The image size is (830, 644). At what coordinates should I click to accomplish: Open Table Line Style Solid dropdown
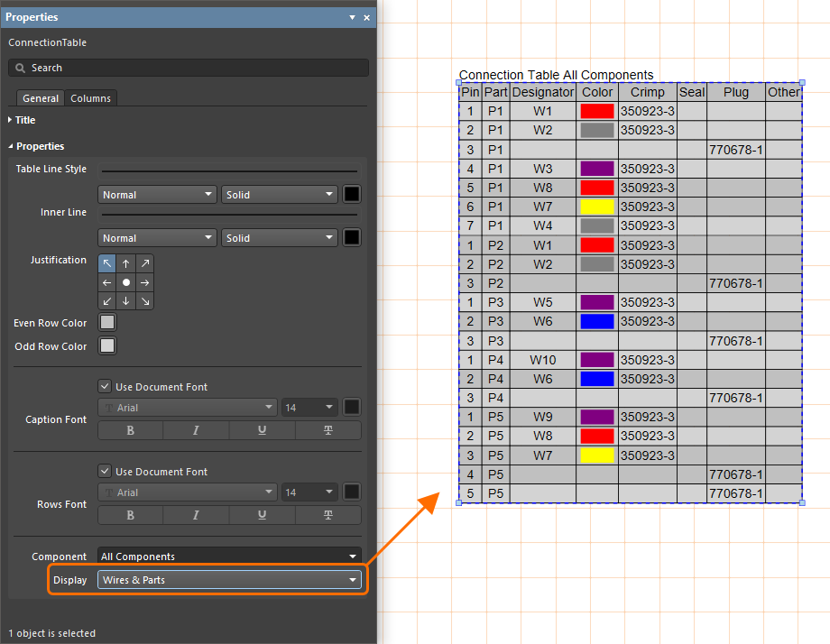(279, 195)
